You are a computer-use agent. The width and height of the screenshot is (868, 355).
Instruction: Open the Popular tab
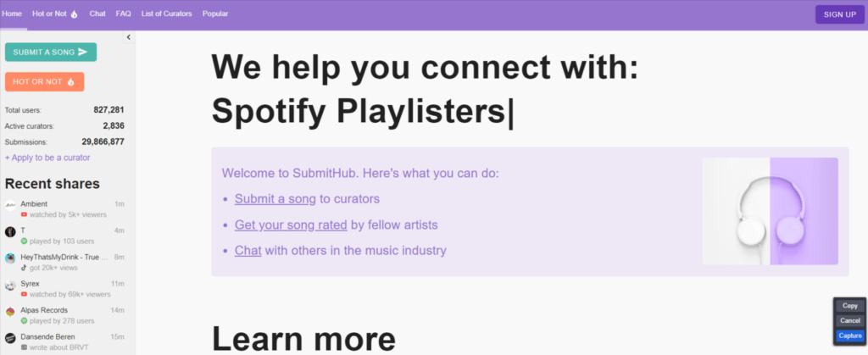click(215, 14)
